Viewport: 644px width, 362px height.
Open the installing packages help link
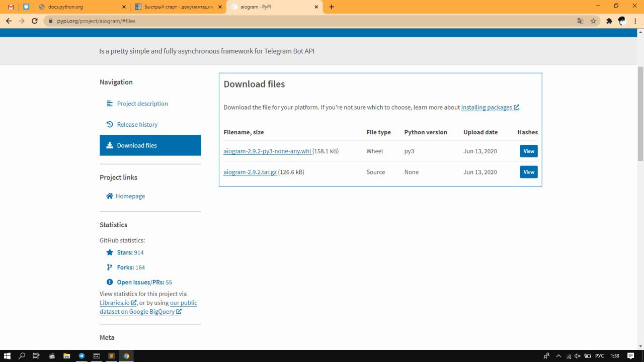(x=490, y=107)
